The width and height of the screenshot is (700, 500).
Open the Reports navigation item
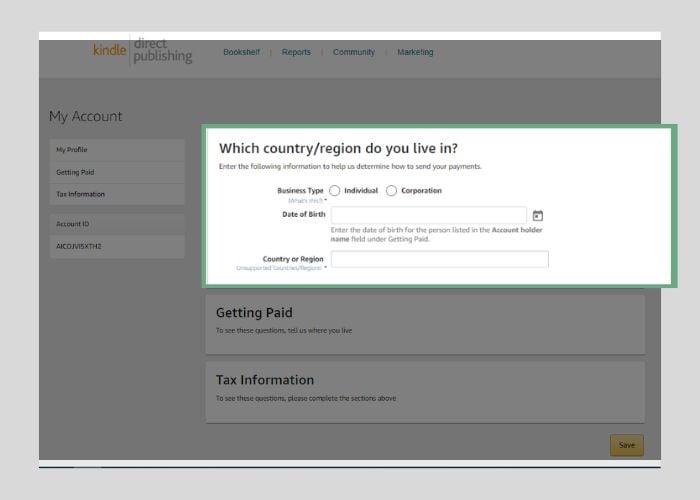point(296,52)
